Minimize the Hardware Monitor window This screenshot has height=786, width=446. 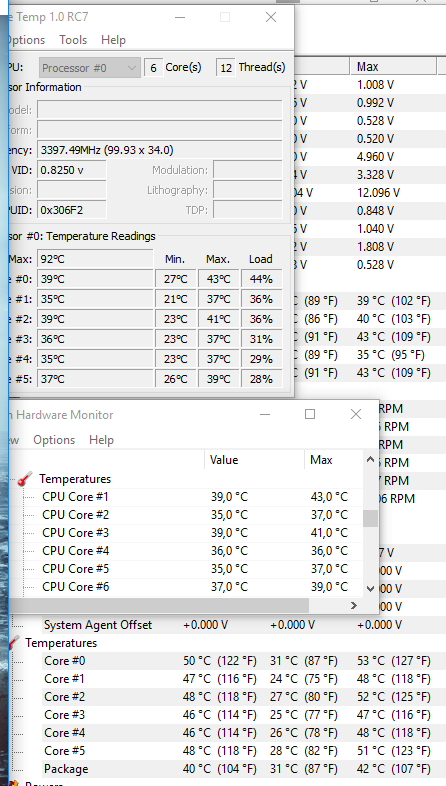[x=265, y=415]
